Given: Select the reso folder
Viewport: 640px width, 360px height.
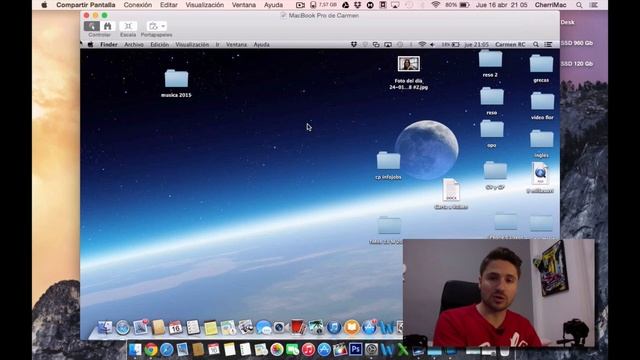Looking at the screenshot, I should coord(492,101).
